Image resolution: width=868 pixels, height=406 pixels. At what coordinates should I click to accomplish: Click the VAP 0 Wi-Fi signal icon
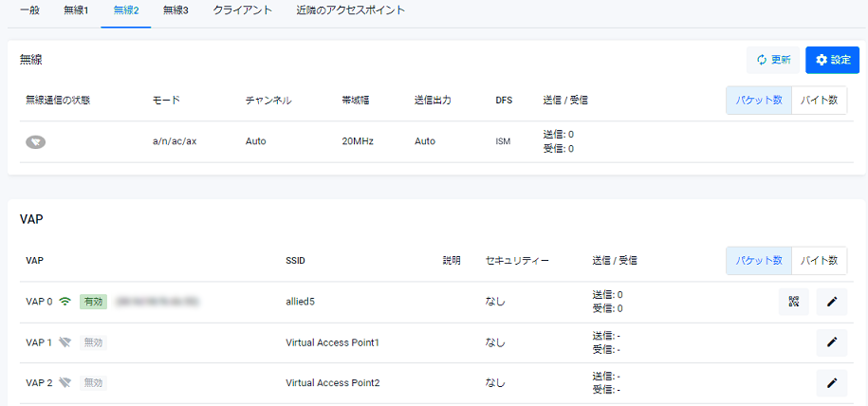(x=65, y=302)
